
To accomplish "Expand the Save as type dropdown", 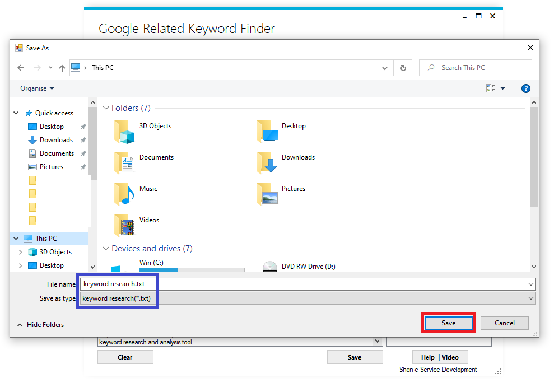I will (x=531, y=298).
